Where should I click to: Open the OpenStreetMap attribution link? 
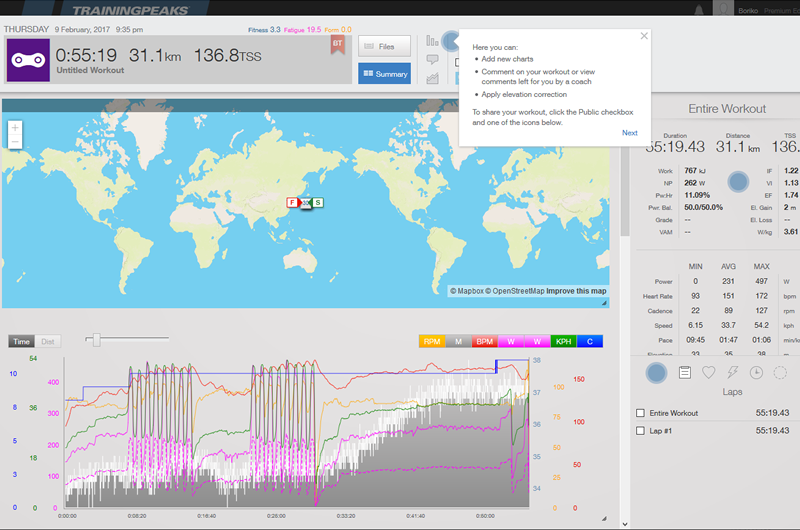[514, 291]
